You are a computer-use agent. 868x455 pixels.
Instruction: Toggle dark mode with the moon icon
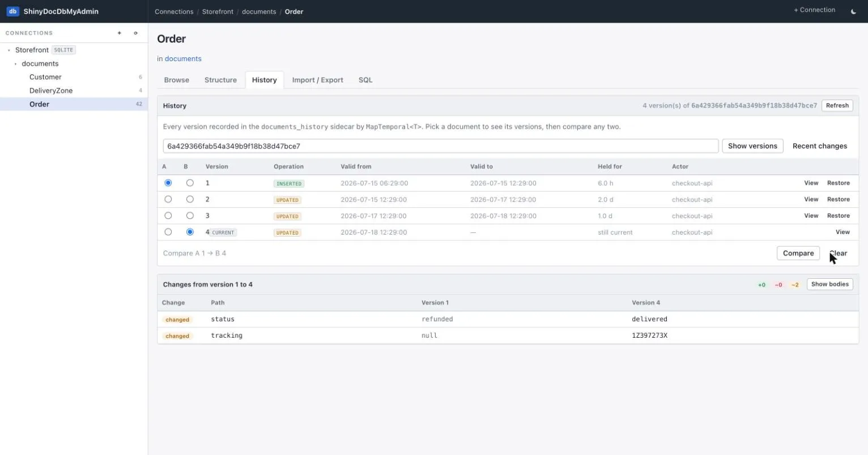(853, 11)
